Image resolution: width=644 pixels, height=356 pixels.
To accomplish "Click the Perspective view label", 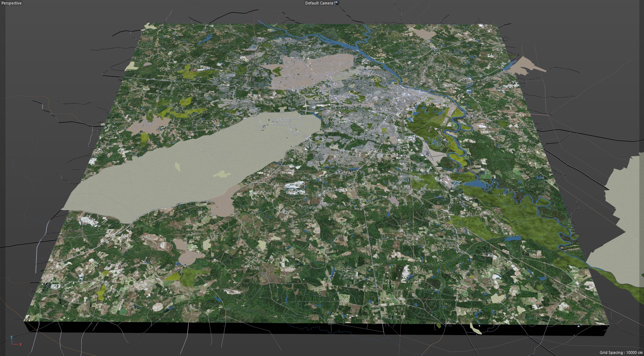I will 11,3.
